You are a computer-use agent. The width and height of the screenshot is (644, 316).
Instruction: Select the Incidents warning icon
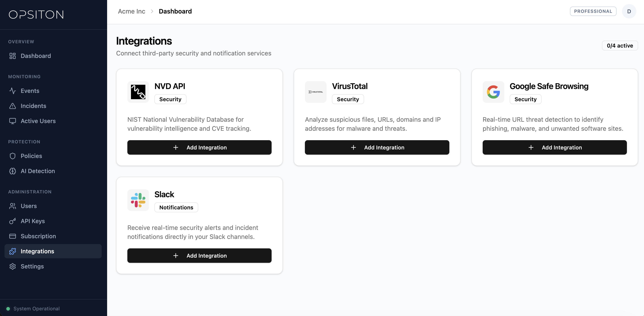[x=13, y=106]
